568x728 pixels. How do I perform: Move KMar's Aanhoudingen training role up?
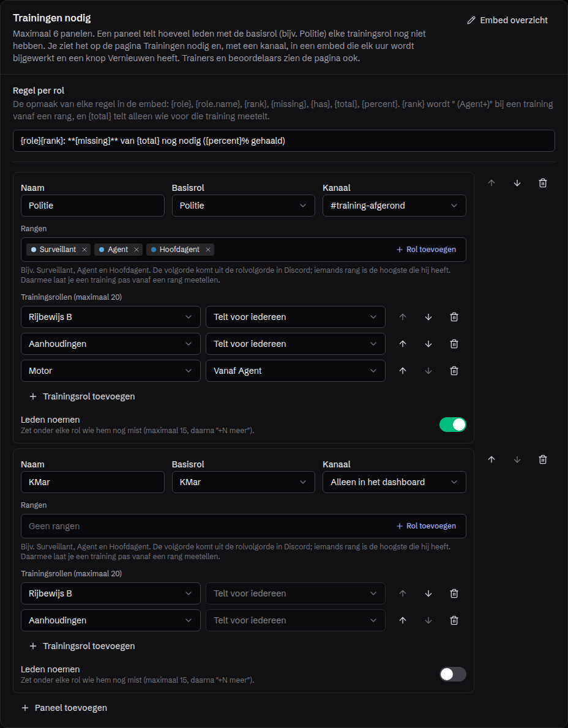pyautogui.click(x=403, y=620)
